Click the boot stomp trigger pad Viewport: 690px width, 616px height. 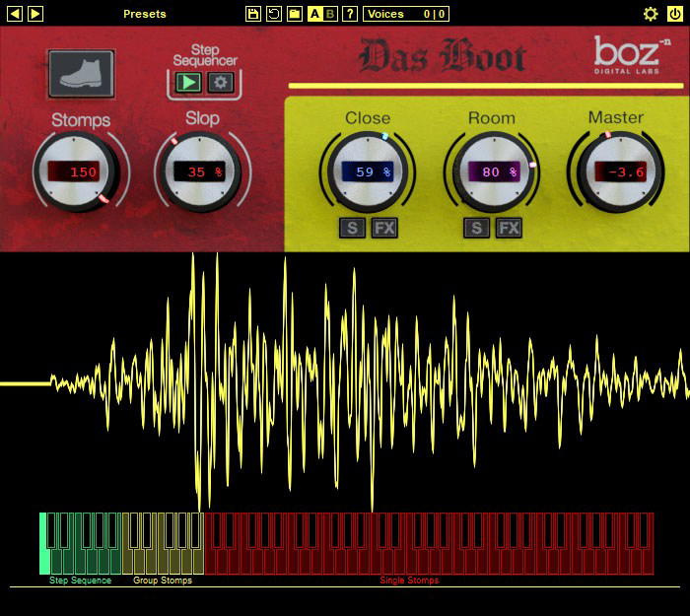(82, 74)
